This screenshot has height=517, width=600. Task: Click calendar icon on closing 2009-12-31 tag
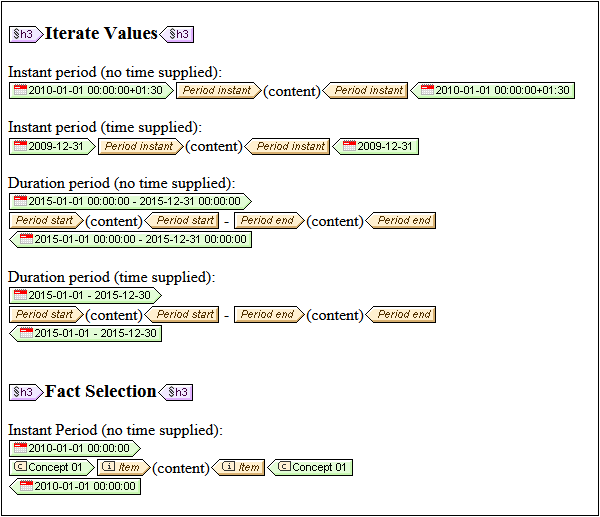tap(349, 146)
